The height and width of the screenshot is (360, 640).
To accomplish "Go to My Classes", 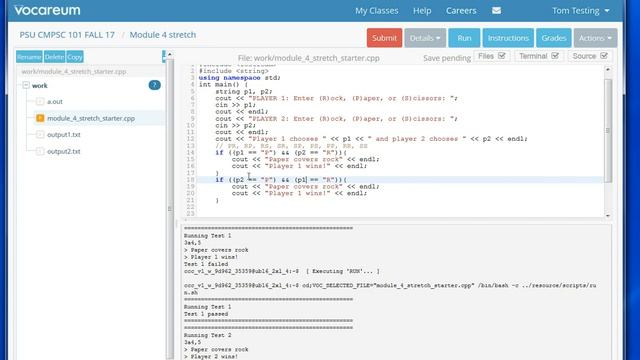I will 376,11.
